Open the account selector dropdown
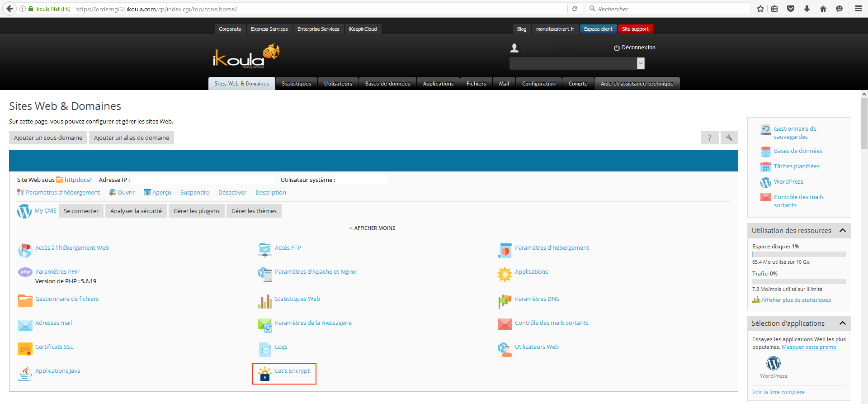The width and height of the screenshot is (868, 404). tap(640, 64)
